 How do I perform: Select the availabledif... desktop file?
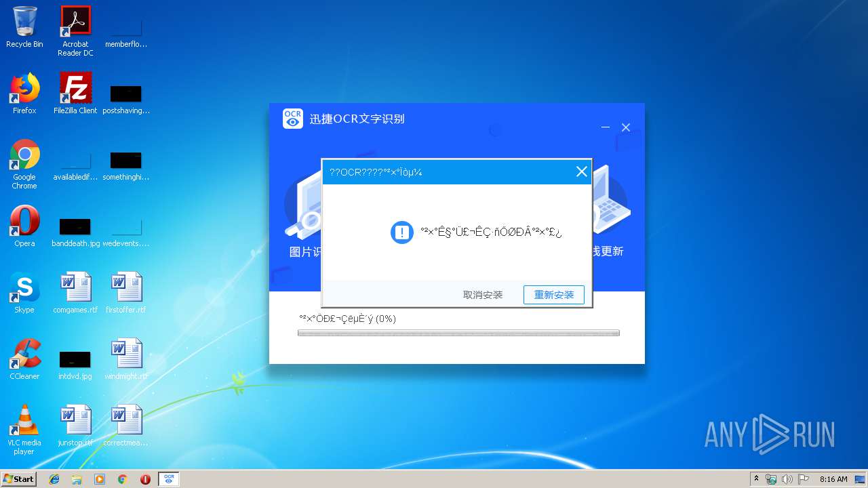pyautogui.click(x=75, y=165)
